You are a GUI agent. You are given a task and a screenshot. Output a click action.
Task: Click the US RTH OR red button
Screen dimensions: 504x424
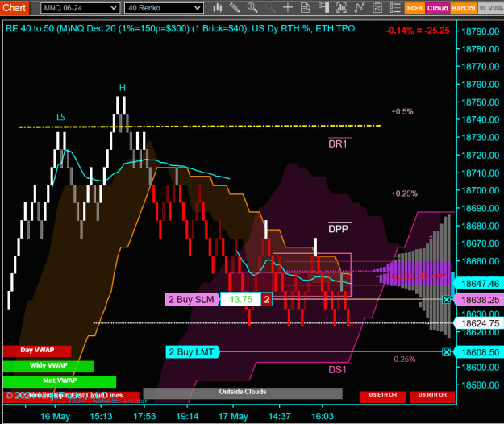432,397
